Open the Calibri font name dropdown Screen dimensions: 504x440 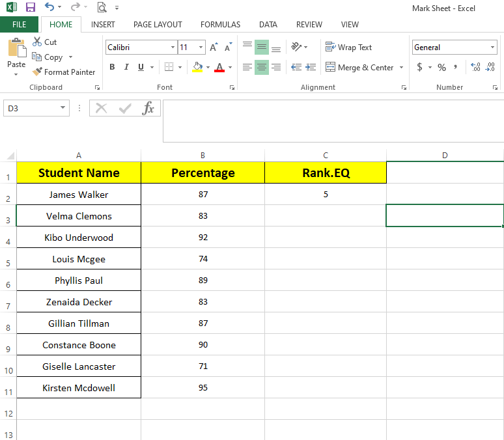[173, 48]
